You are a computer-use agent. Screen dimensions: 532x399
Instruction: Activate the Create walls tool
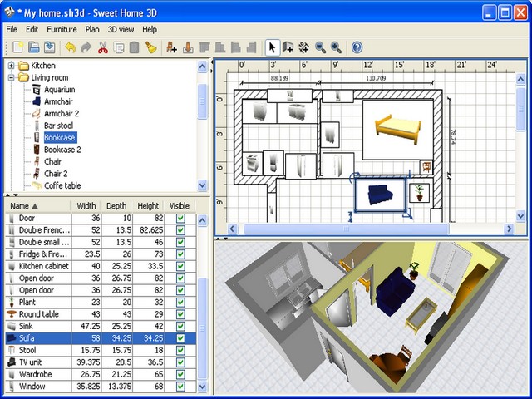pyautogui.click(x=288, y=47)
